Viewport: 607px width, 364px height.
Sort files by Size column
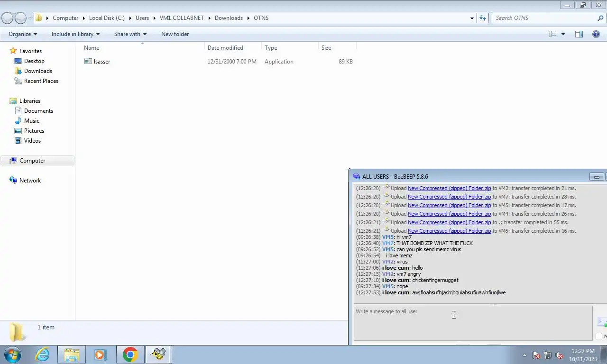(337, 48)
